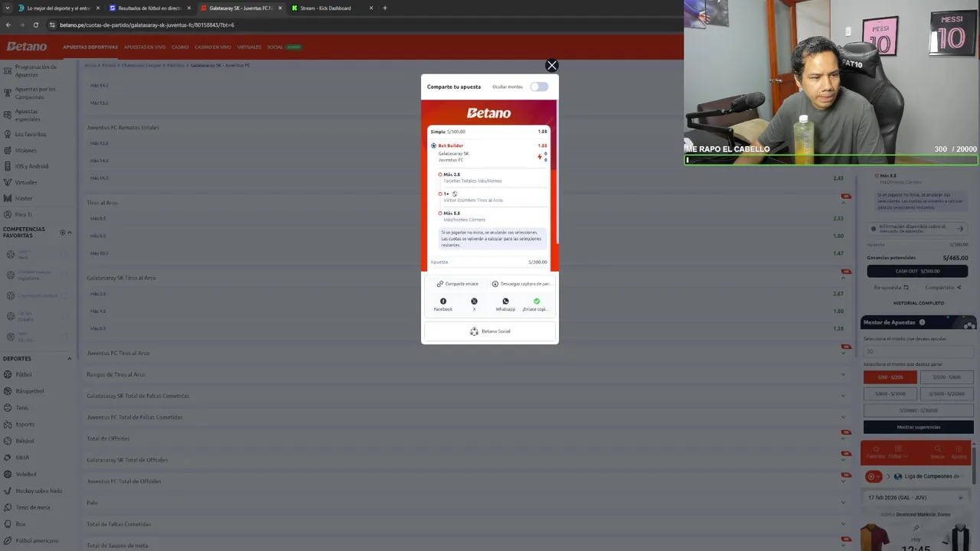
Task: Open Apuestas por los Campeones
Action: [35, 93]
